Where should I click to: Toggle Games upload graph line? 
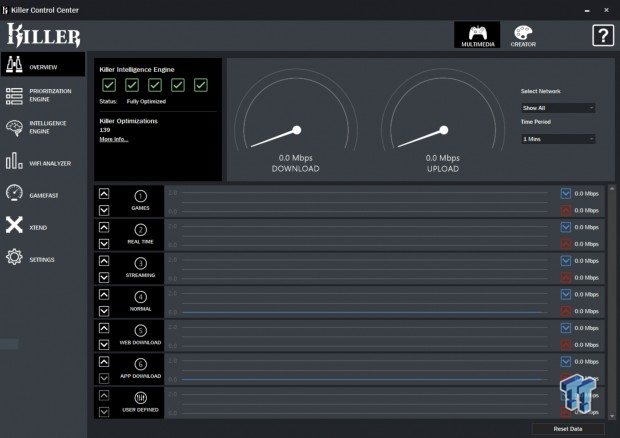click(566, 210)
